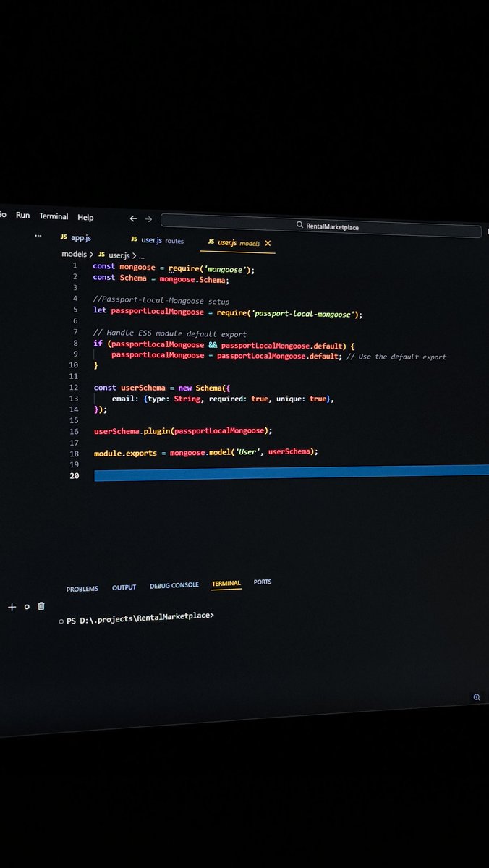
Task: Click the '// Handle ES6 module default export' comment
Action: pyautogui.click(x=170, y=333)
